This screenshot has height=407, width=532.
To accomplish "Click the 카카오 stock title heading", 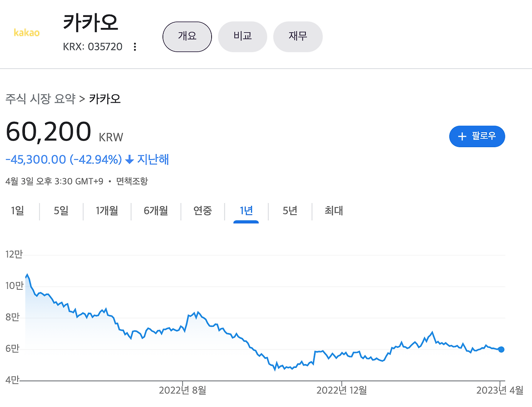I will click(x=91, y=24).
